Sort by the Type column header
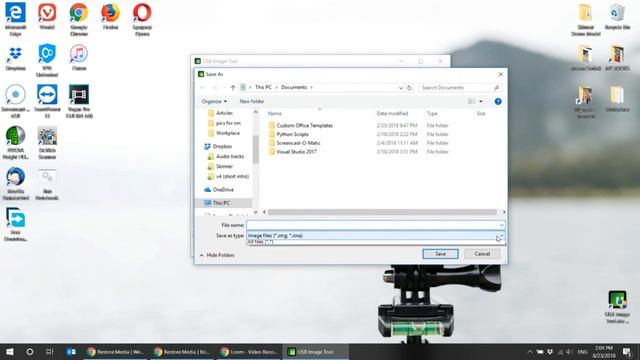The height and width of the screenshot is (360, 640). pos(432,113)
